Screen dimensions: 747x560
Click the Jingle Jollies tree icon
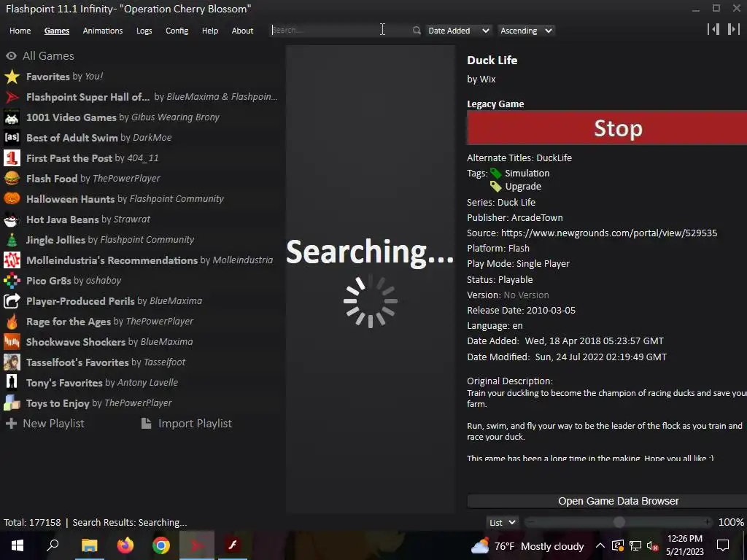click(x=12, y=240)
